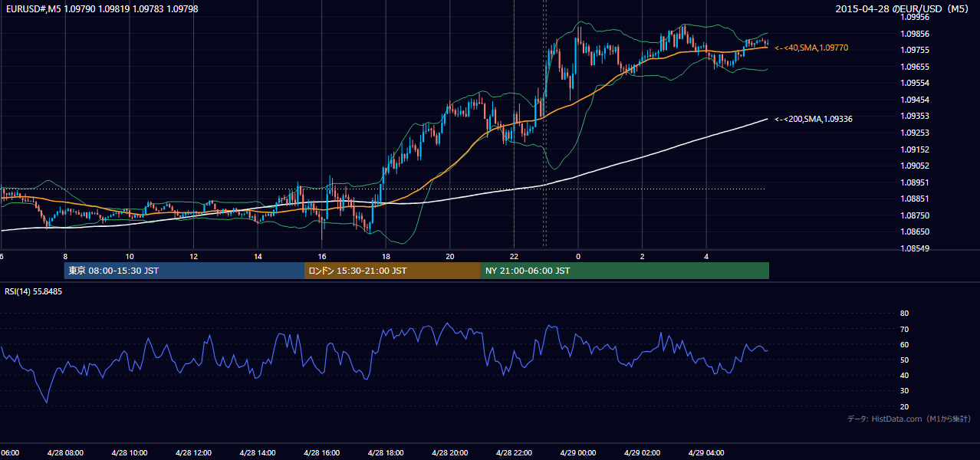This screenshot has height=460, width=980.
Task: Click price axis value 1.09152
Action: tap(914, 149)
